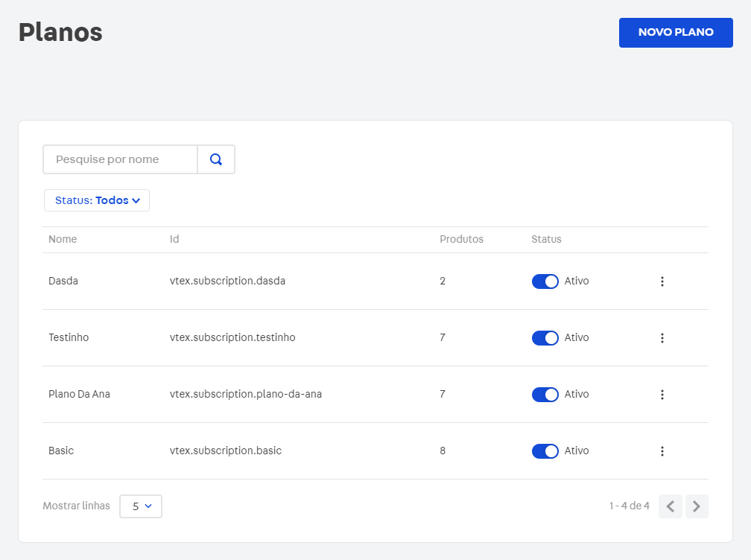
Task: Toggle Testinho plan active status
Action: click(x=545, y=338)
